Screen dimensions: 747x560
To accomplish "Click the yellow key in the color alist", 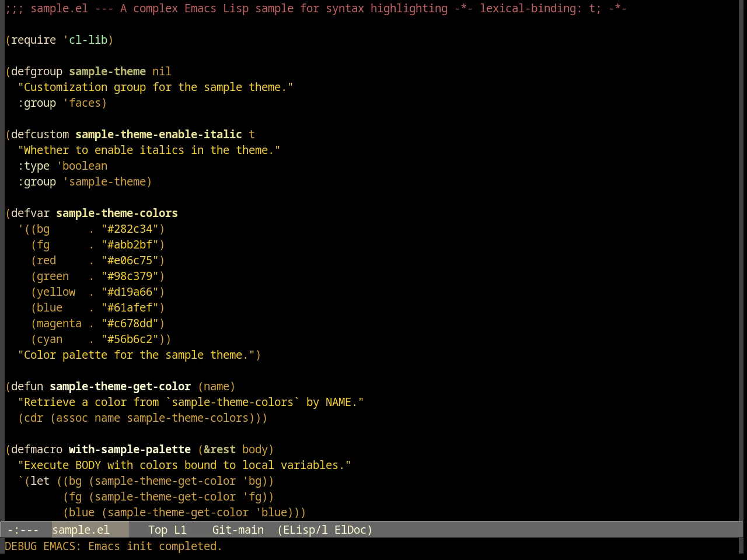I will 56,292.
